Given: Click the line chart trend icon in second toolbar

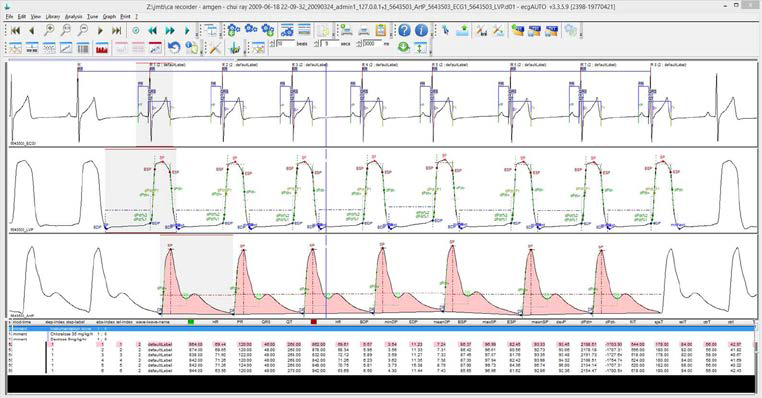Looking at the screenshot, I should click(x=66, y=48).
